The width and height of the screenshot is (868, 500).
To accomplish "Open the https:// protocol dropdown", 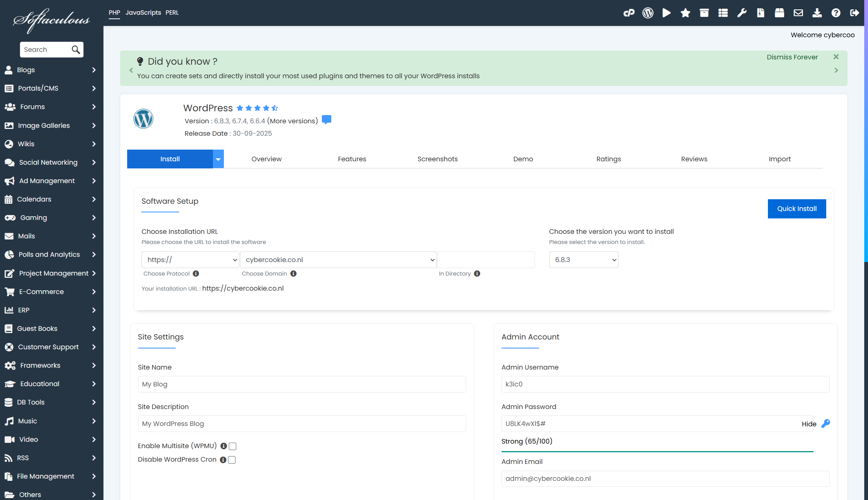I will point(190,260).
